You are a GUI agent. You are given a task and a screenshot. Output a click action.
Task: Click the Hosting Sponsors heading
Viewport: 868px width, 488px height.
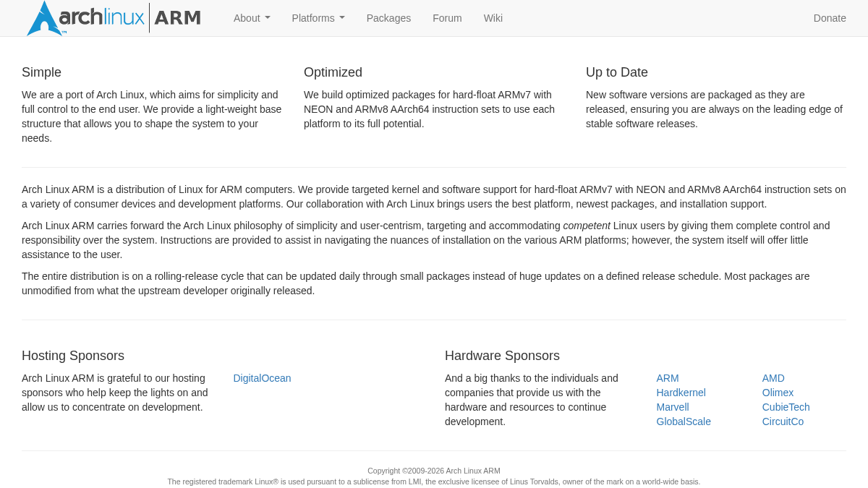click(73, 356)
